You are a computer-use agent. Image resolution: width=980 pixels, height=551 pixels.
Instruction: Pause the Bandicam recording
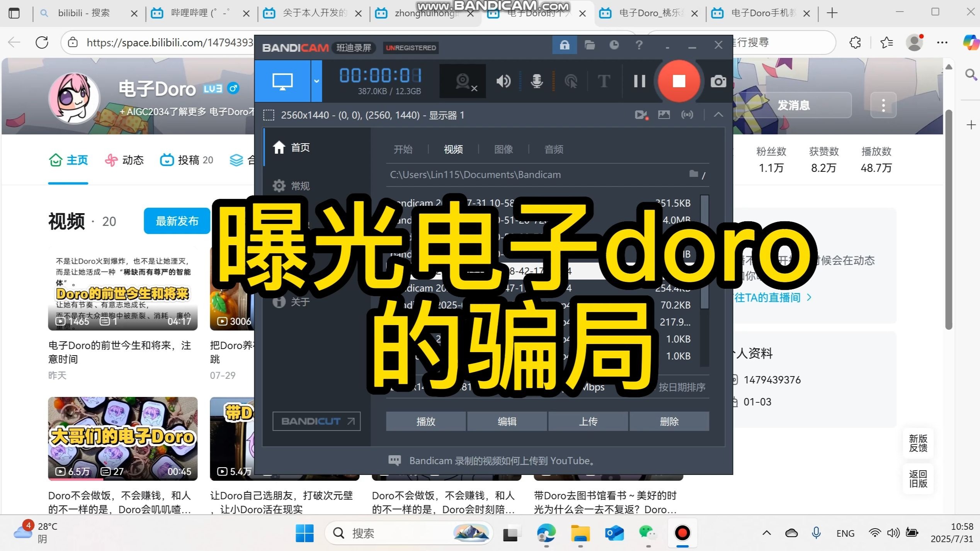(640, 81)
